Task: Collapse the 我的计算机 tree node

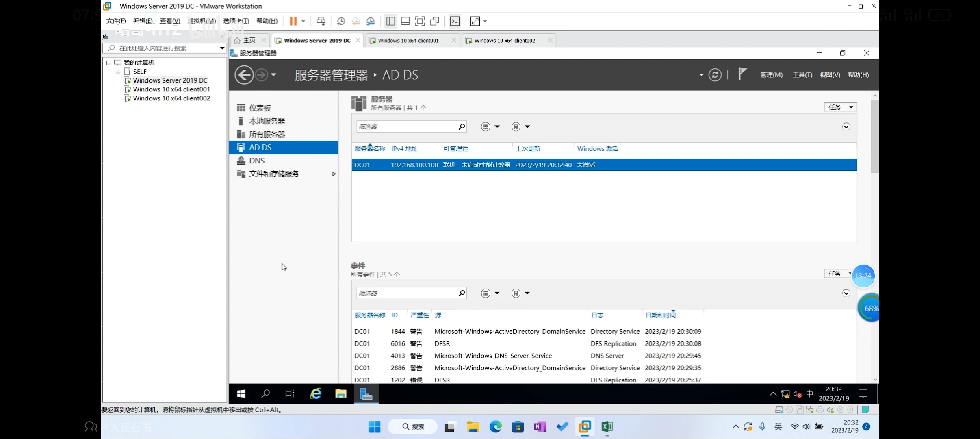Action: (108, 63)
